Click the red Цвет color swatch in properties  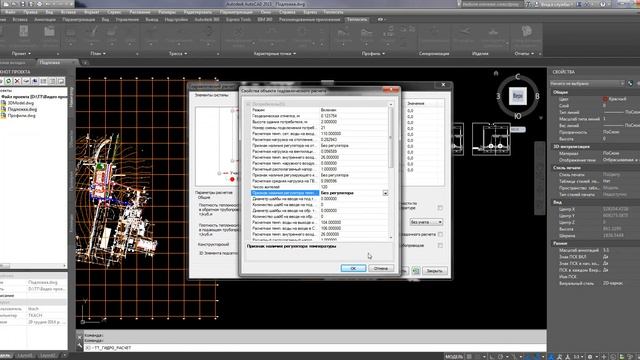tap(605, 99)
